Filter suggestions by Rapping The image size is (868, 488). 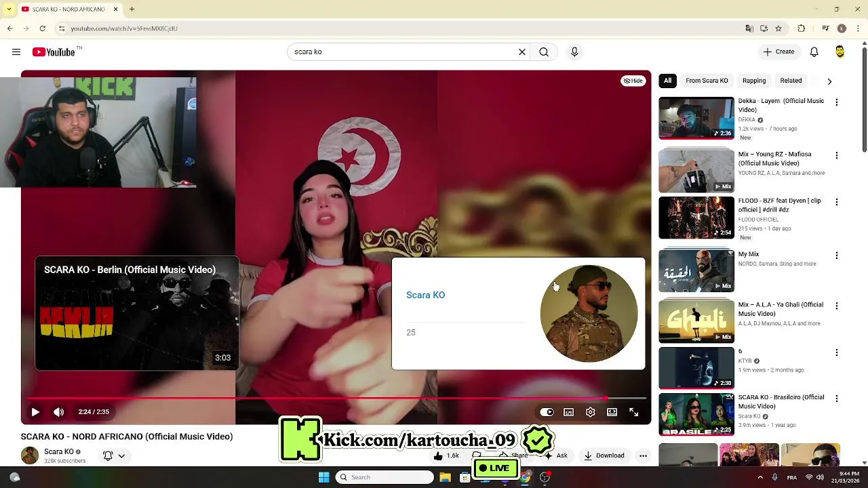coord(754,81)
